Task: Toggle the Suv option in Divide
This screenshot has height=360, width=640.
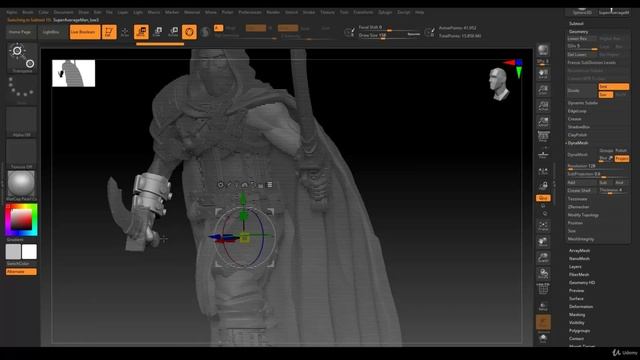Action: 606,94
